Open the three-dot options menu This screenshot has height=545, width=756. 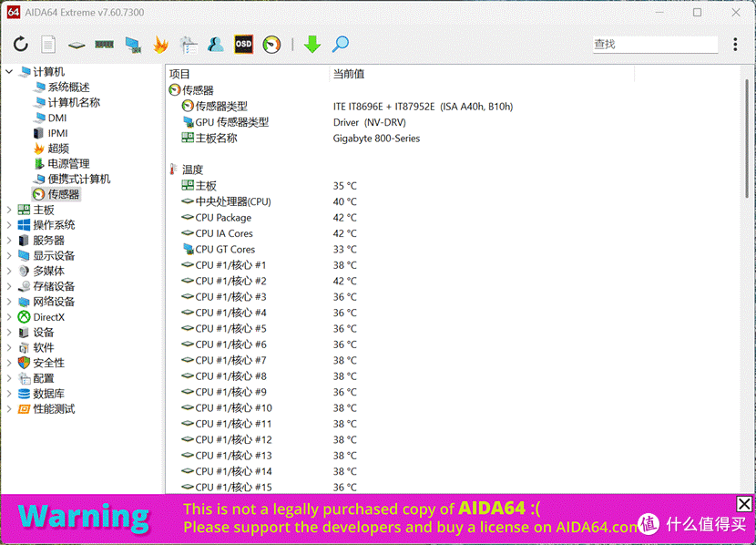pyautogui.click(x=735, y=45)
